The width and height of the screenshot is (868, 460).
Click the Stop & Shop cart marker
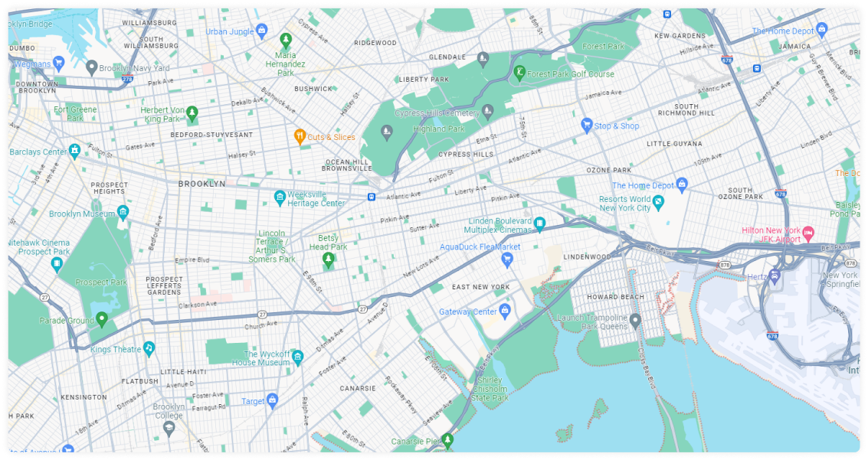pos(587,125)
